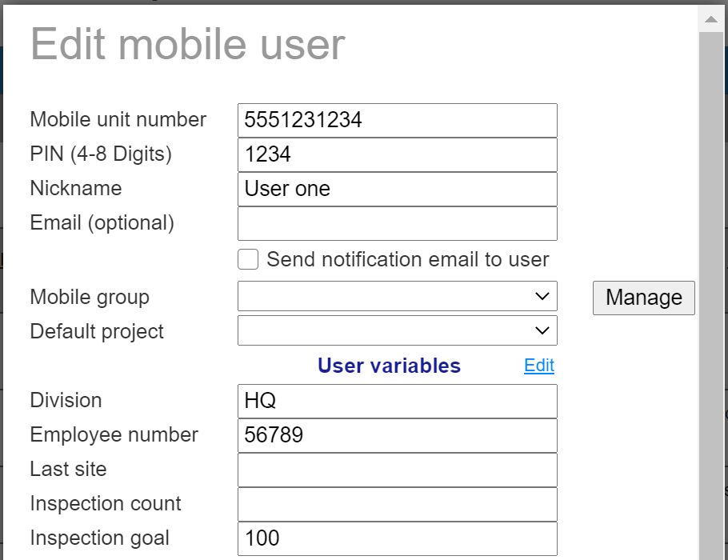Click the vertical scrollbar track
Screen dimensions: 728x560
(x=711, y=296)
